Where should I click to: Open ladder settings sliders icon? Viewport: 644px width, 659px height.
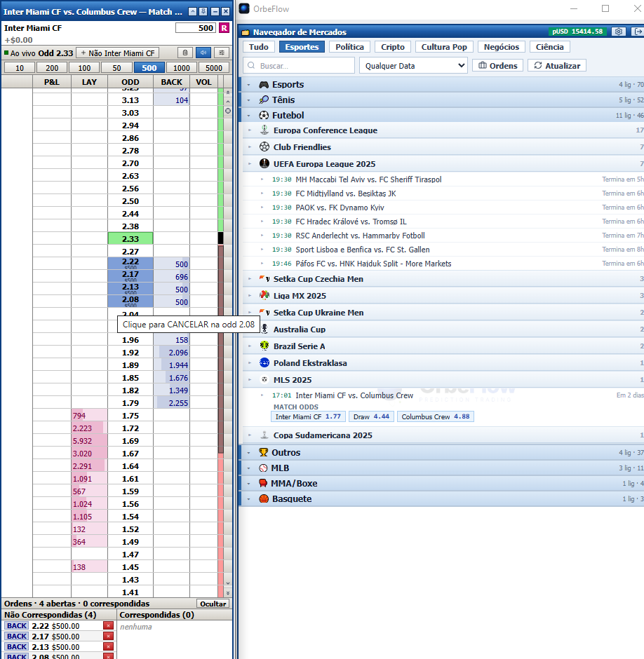pos(221,53)
